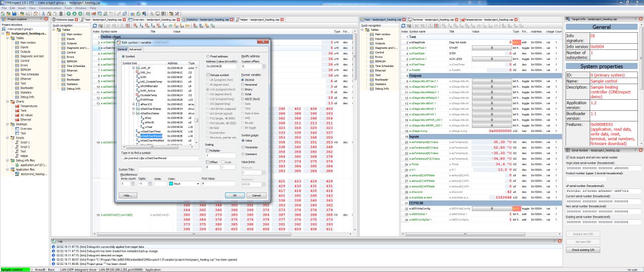Click the save icon in the main toolbar
This screenshot has width=644, height=272.
point(14,14)
